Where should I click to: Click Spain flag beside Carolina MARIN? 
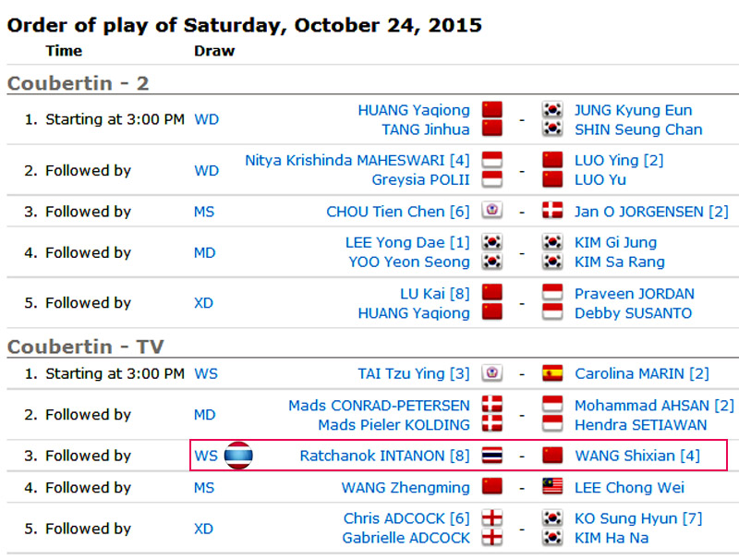(552, 373)
